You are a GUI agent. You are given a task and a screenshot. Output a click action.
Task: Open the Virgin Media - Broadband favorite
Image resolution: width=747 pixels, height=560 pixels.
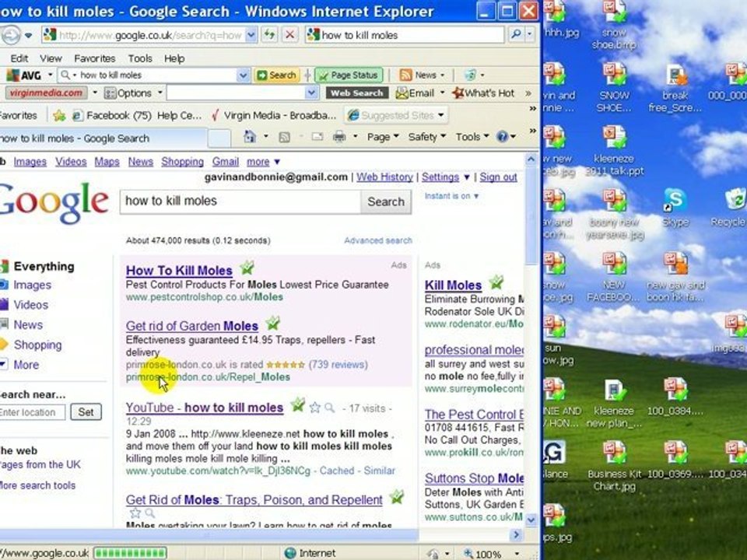tap(274, 115)
